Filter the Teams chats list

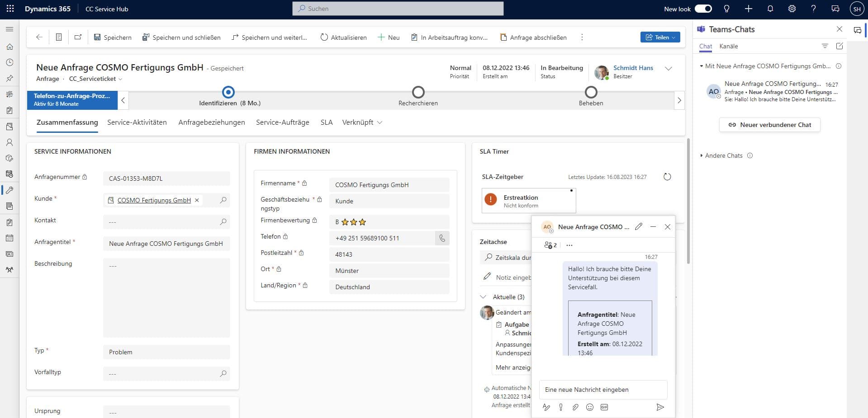point(825,46)
